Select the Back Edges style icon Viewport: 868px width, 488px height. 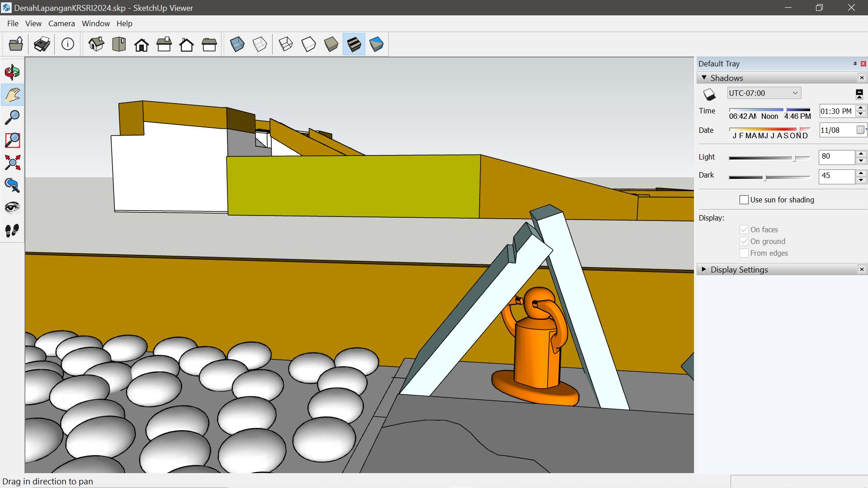(260, 44)
